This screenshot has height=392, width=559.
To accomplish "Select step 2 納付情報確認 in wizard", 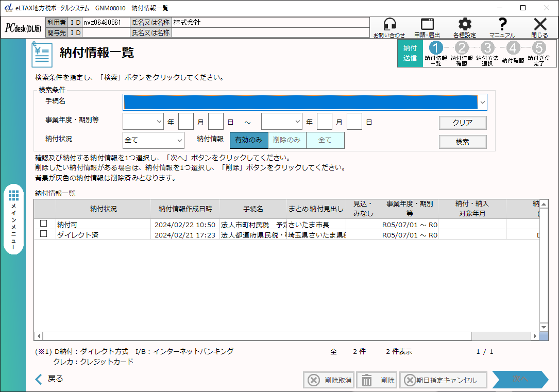I will coord(461,54).
